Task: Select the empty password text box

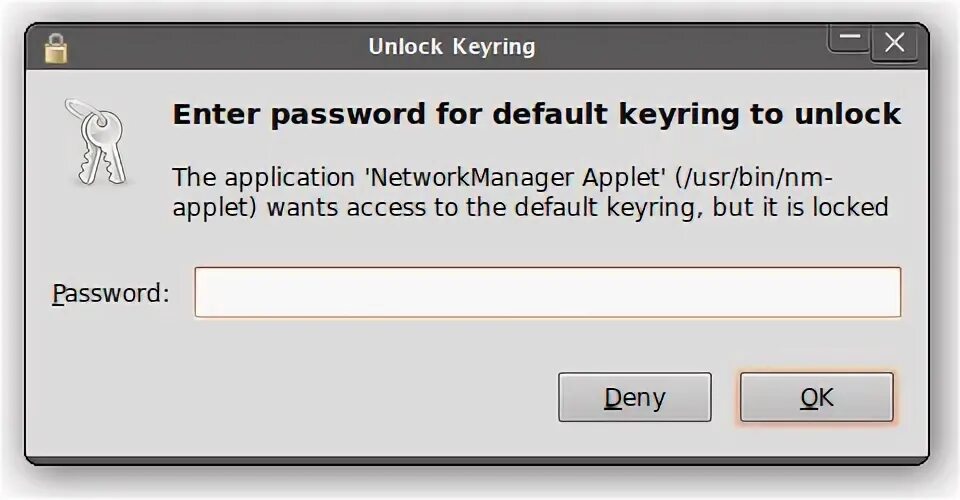Action: [547, 292]
